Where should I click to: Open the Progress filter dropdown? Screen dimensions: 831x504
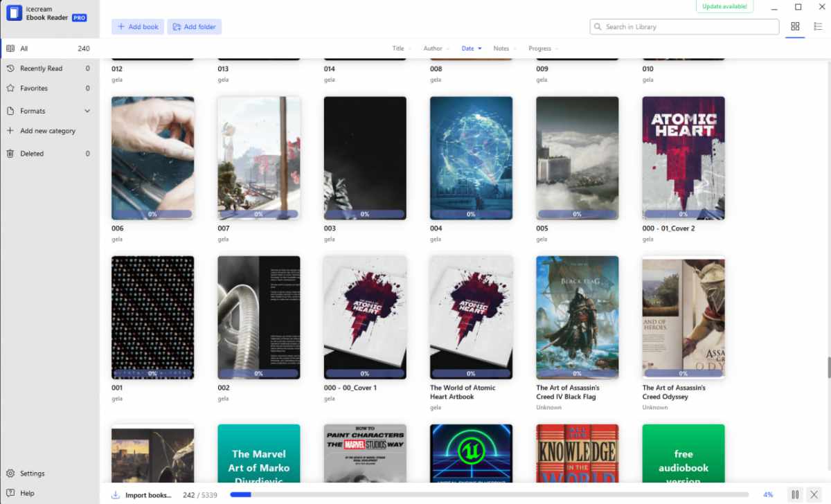pyautogui.click(x=544, y=48)
